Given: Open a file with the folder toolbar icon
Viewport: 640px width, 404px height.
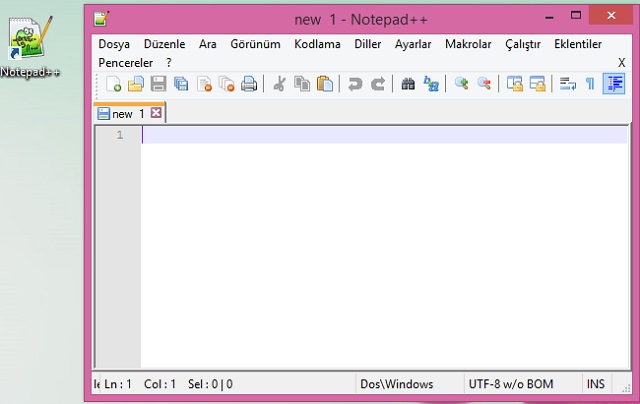Looking at the screenshot, I should [x=136, y=84].
